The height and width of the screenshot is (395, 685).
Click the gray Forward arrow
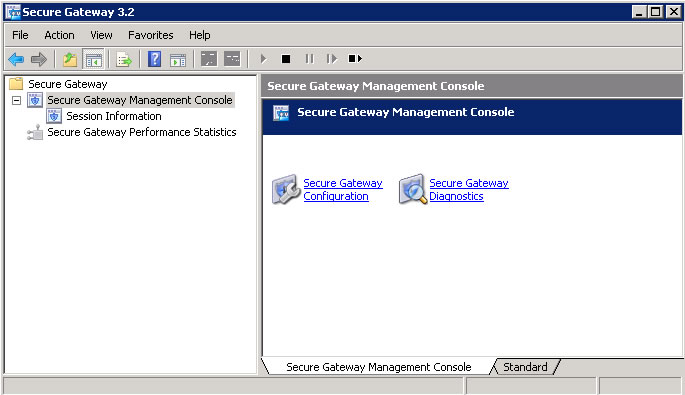tap(39, 59)
